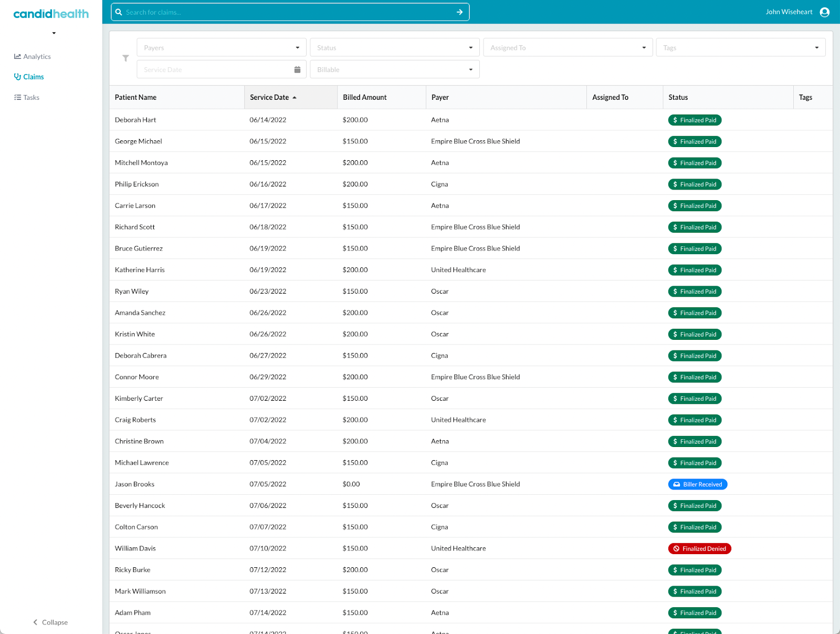Click the Collapse chevron icon
This screenshot has width=840, height=634.
click(35, 622)
